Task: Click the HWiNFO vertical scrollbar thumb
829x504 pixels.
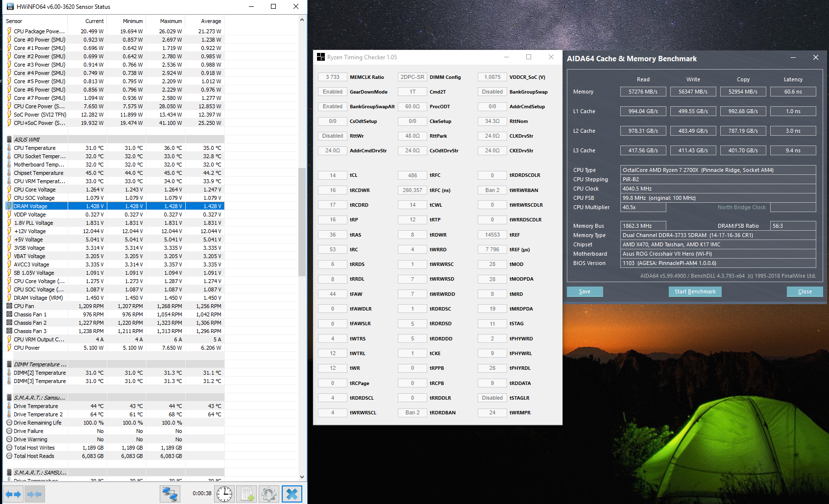Action: [302, 222]
